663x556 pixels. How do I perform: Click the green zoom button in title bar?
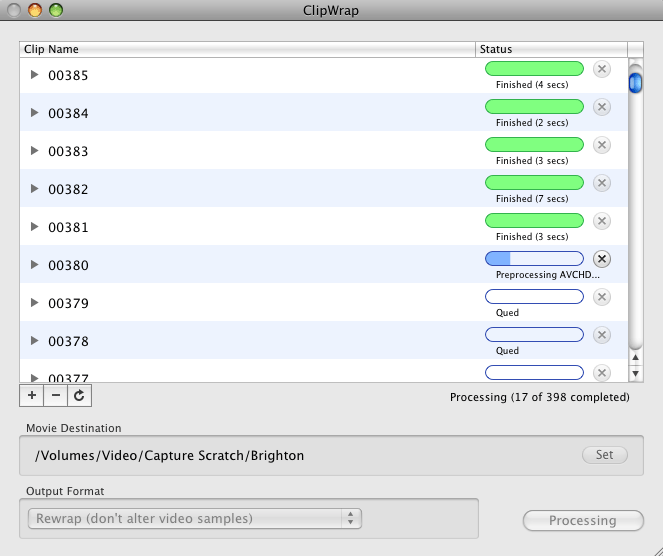pos(56,10)
